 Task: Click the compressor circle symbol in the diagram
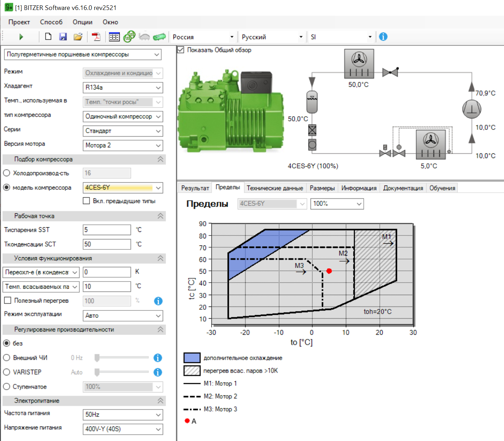472,109
